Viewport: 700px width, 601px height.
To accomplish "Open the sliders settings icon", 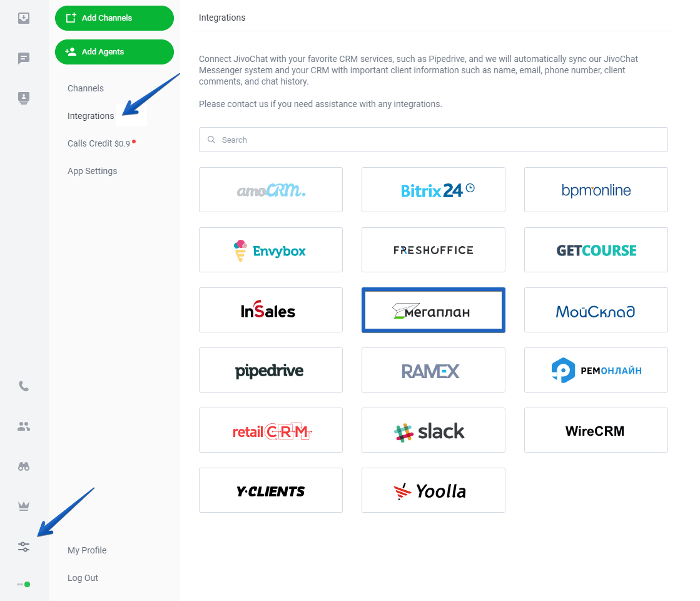I will [x=24, y=547].
